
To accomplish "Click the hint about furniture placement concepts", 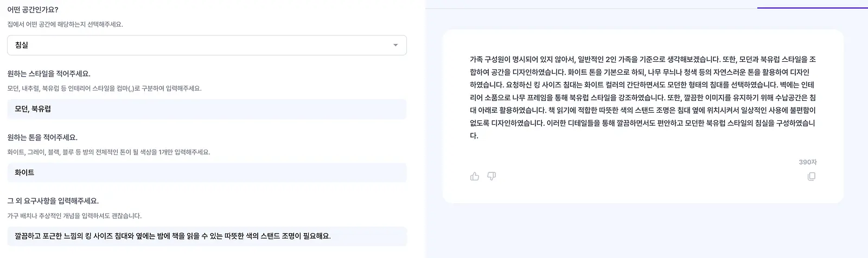I will [x=74, y=216].
